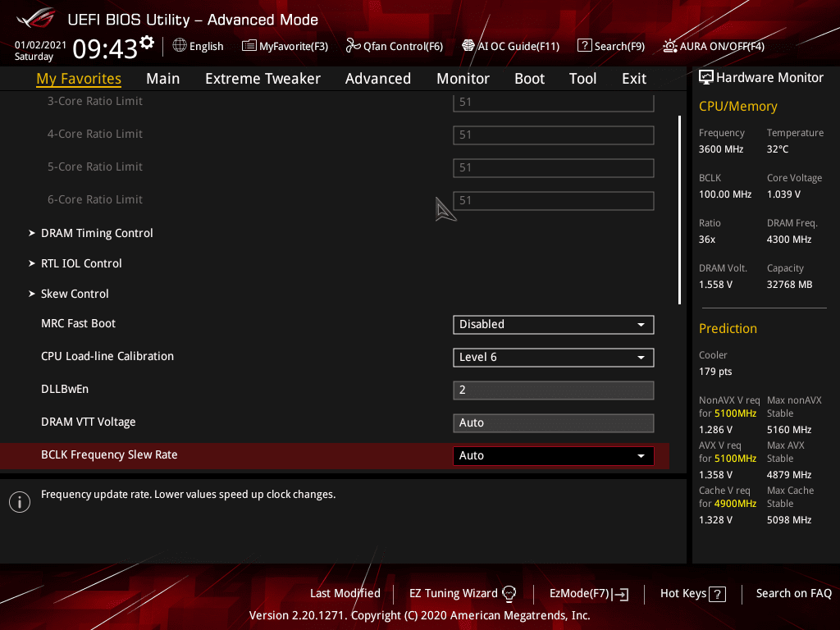
Task: Open MyFavorite(F3) list
Action: pos(285,46)
